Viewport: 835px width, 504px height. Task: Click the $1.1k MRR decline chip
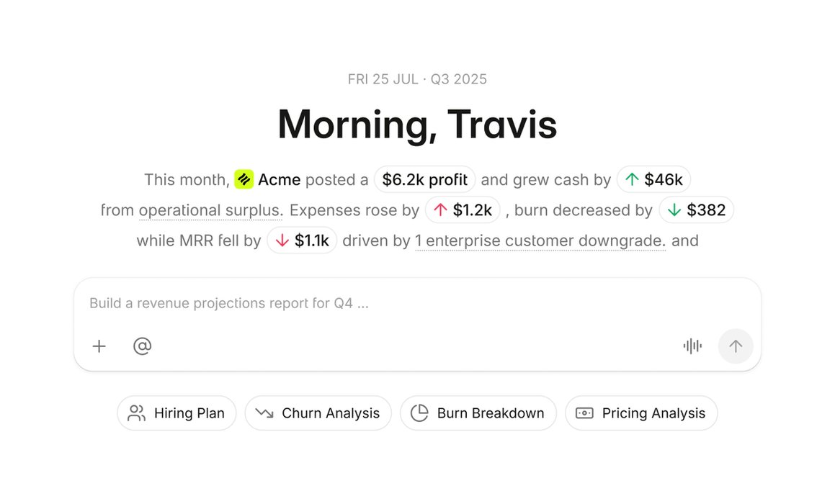[302, 240]
